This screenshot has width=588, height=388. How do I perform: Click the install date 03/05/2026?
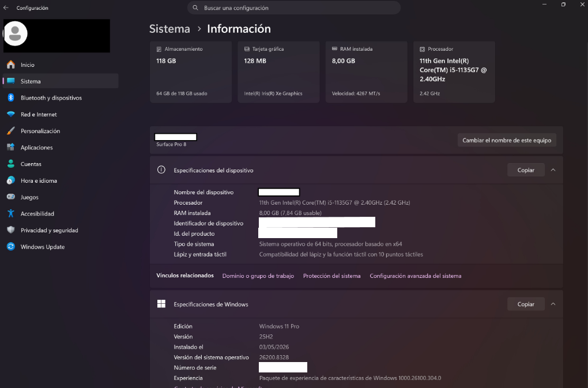(274, 347)
